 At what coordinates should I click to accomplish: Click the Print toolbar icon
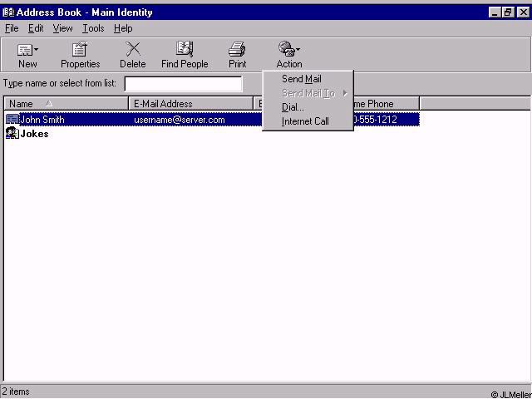(237, 50)
